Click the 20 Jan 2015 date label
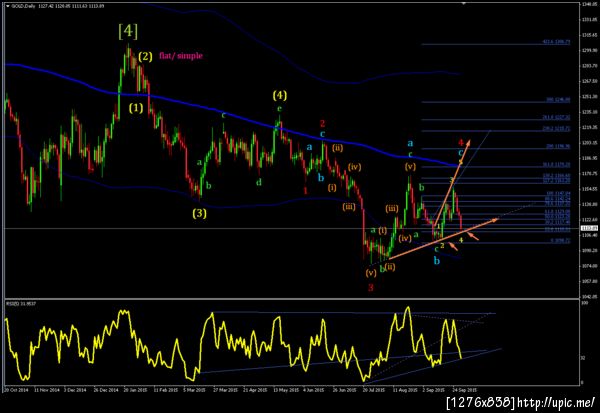This screenshot has height=413, width=600. click(x=135, y=390)
